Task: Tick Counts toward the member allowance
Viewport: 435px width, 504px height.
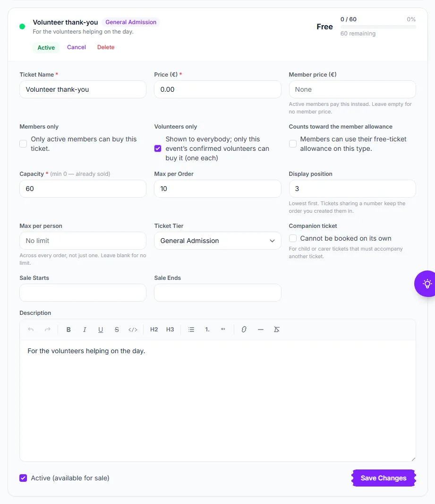Action: click(292, 144)
